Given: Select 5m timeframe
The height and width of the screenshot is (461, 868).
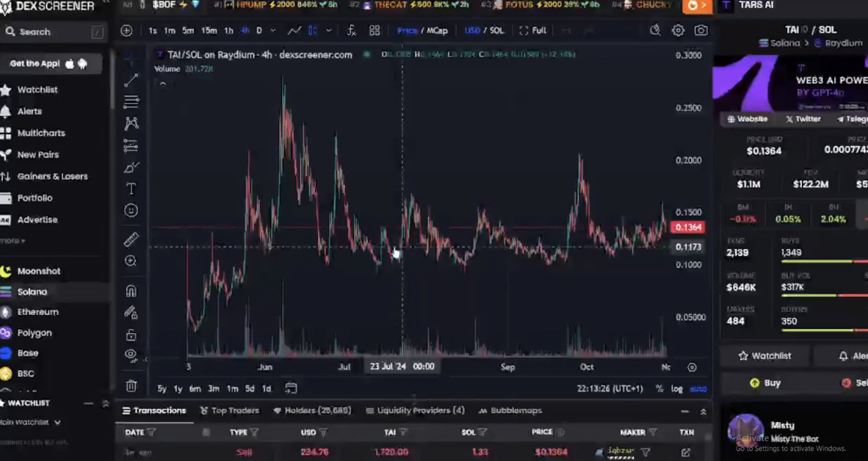Looking at the screenshot, I should 188,30.
